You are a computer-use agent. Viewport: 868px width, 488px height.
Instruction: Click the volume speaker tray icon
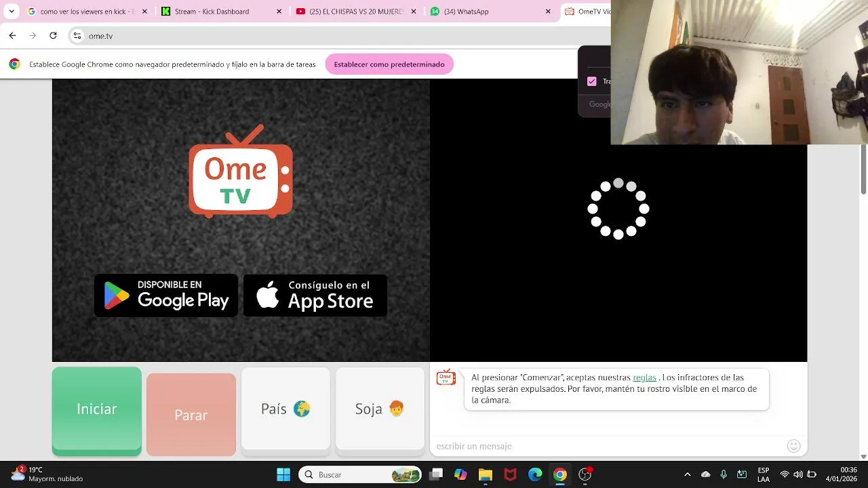pos(798,474)
